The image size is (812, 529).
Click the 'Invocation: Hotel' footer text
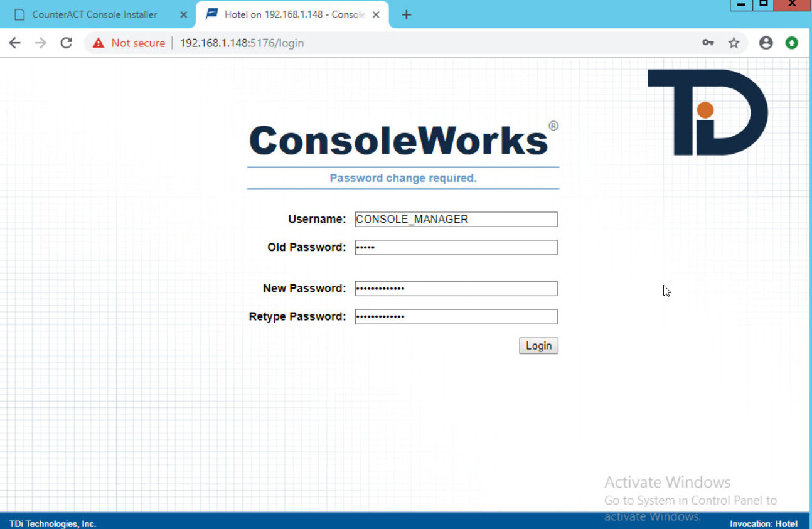click(x=764, y=524)
